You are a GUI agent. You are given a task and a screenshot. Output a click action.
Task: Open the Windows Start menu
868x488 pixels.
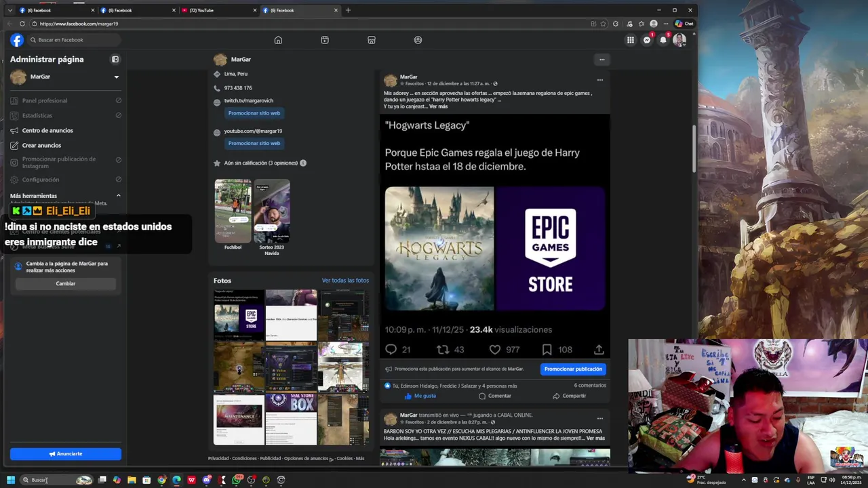[11, 480]
